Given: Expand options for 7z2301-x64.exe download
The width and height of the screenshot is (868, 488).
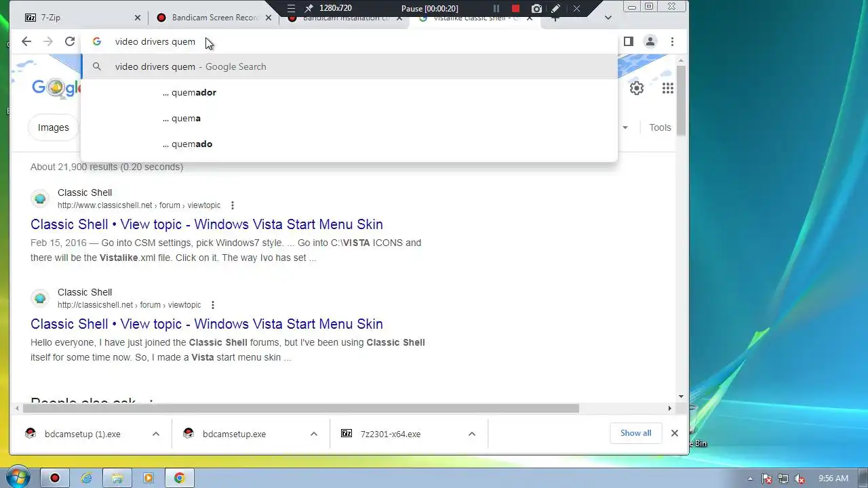Looking at the screenshot, I should [472, 434].
